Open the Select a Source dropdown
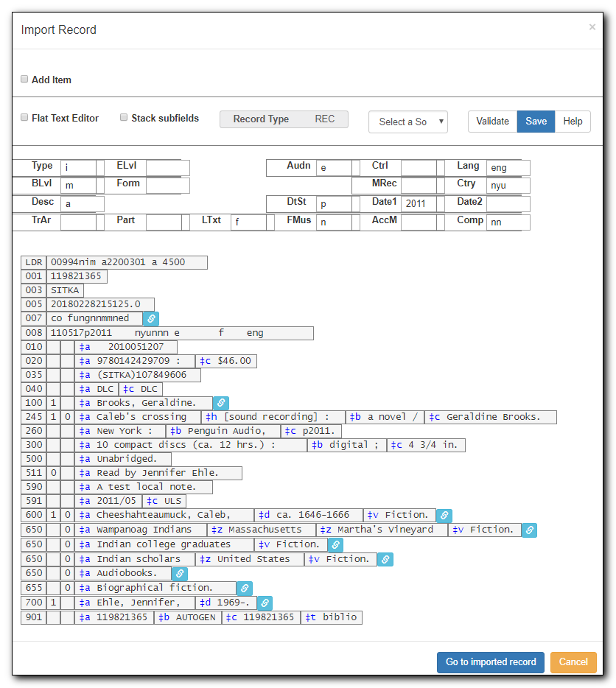The width and height of the screenshot is (616, 688). pos(408,122)
